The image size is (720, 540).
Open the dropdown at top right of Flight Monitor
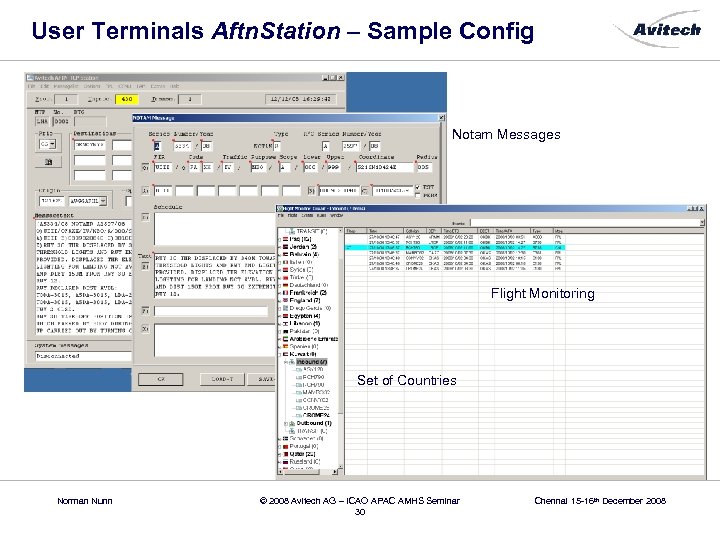tap(702, 223)
